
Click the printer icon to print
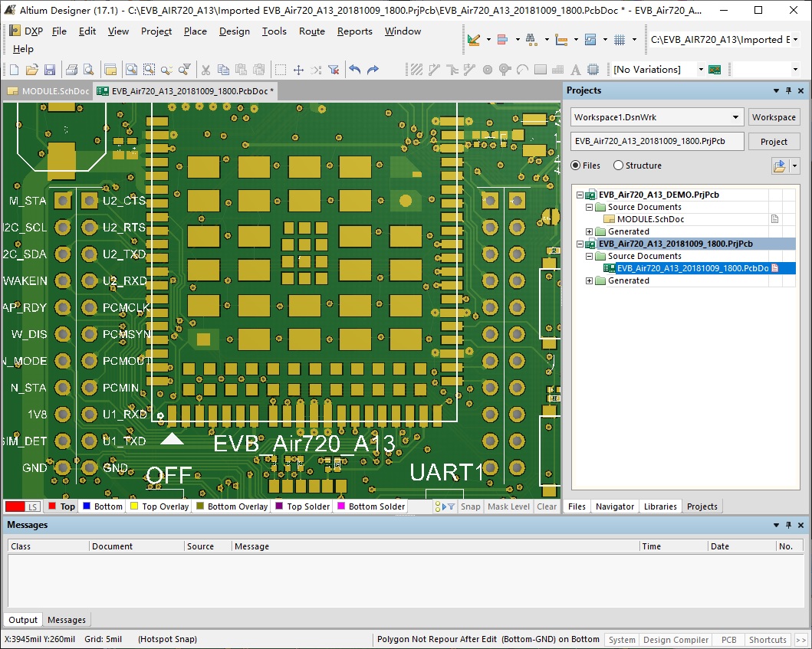[71, 70]
